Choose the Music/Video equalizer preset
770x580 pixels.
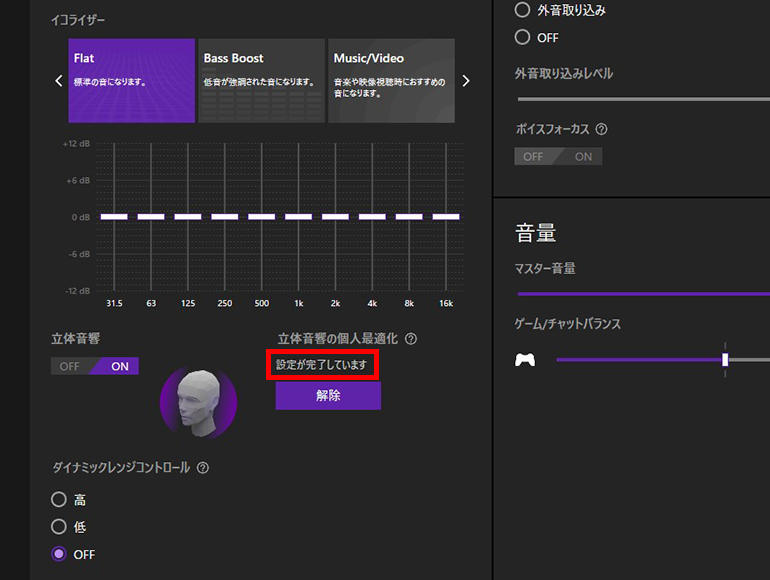(x=391, y=81)
